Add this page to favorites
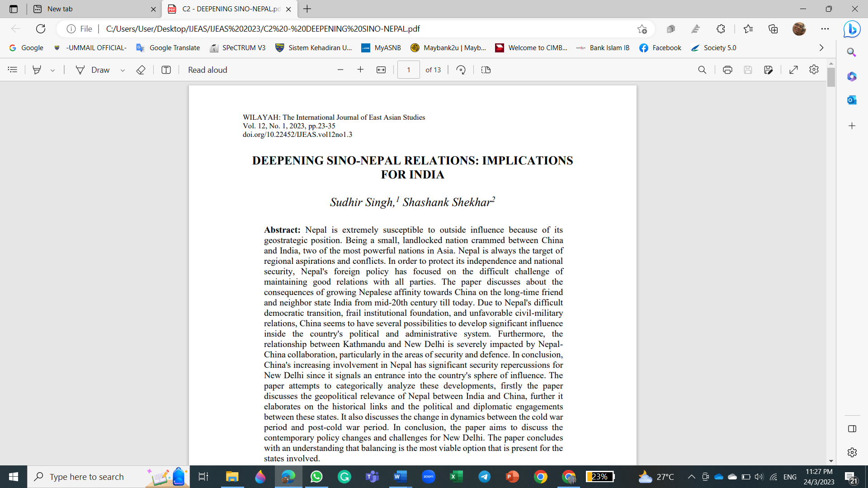 (x=642, y=29)
